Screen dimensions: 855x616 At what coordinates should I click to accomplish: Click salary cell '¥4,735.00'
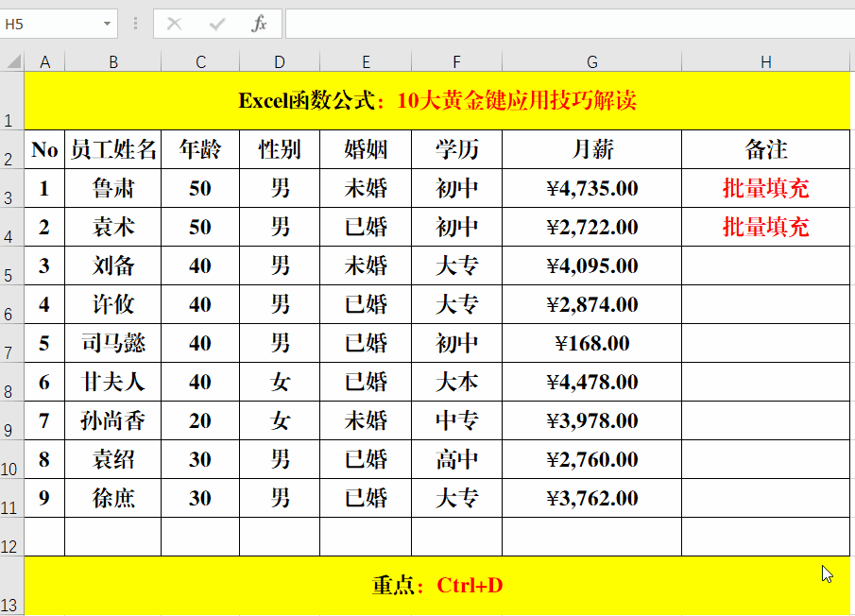(591, 188)
